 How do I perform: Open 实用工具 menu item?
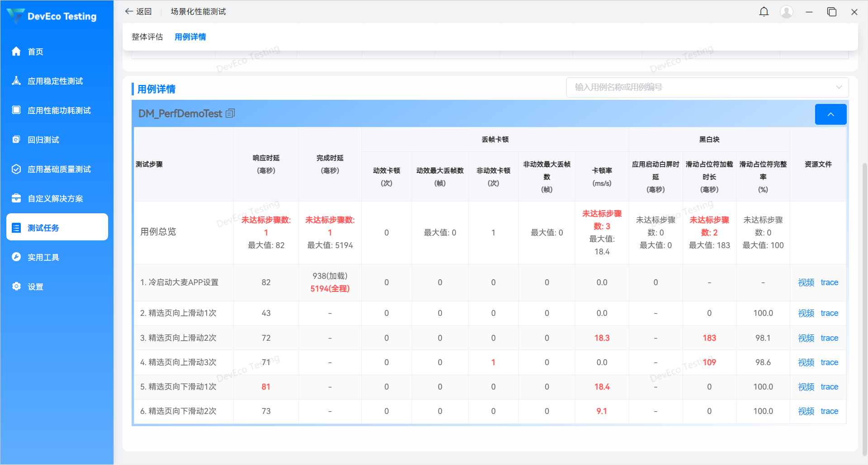(x=57, y=257)
